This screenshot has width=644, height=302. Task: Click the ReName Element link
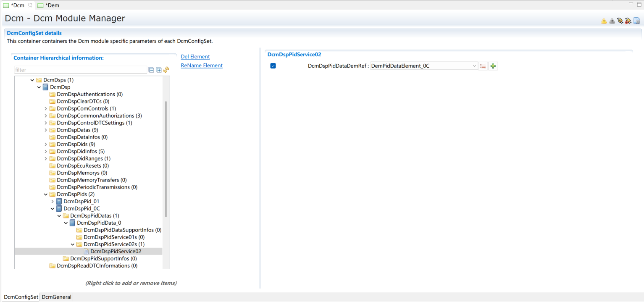point(202,66)
